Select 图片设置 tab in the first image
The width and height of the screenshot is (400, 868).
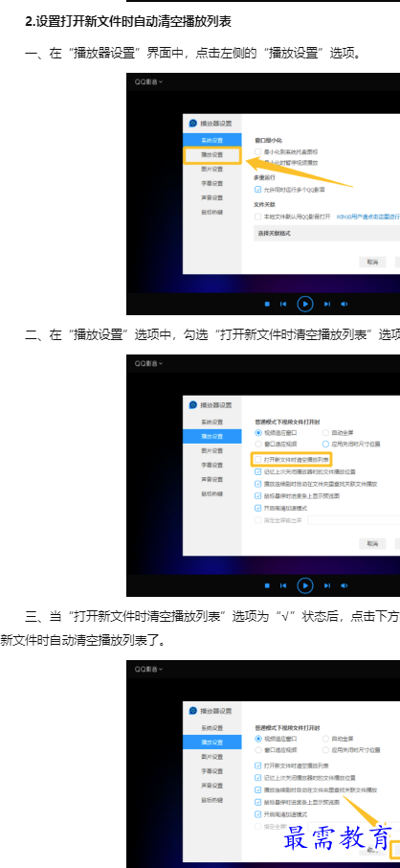click(211, 170)
